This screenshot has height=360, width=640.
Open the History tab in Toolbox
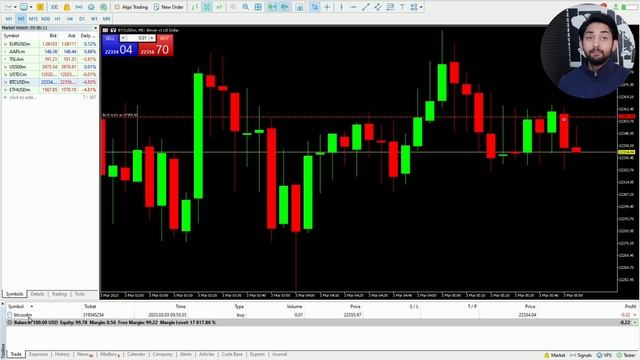[62, 354]
